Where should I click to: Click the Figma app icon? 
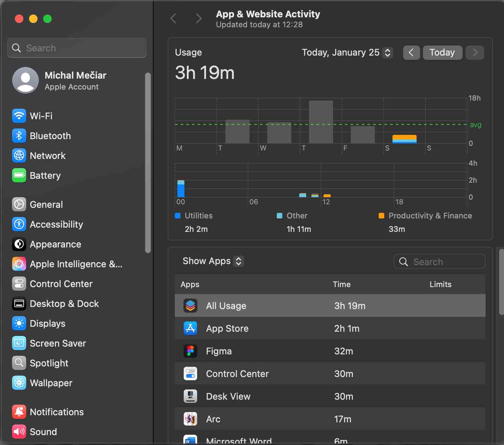pos(190,351)
